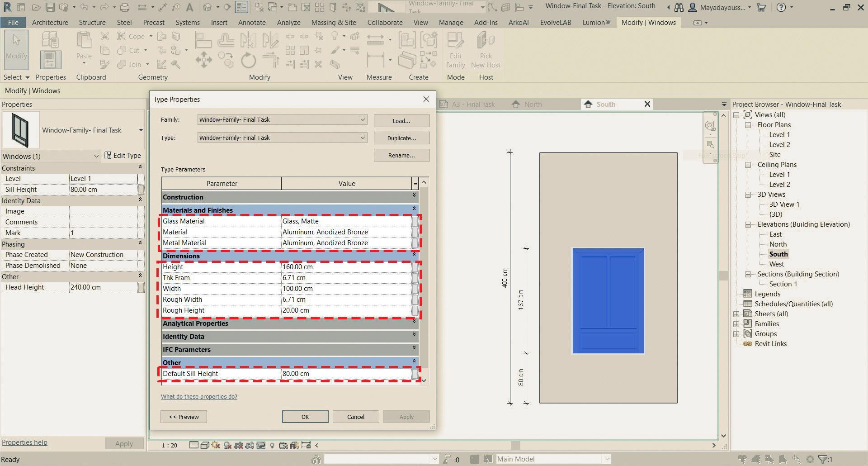
Task: Click the Communication Center binoculars icon
Action: click(x=679, y=7)
